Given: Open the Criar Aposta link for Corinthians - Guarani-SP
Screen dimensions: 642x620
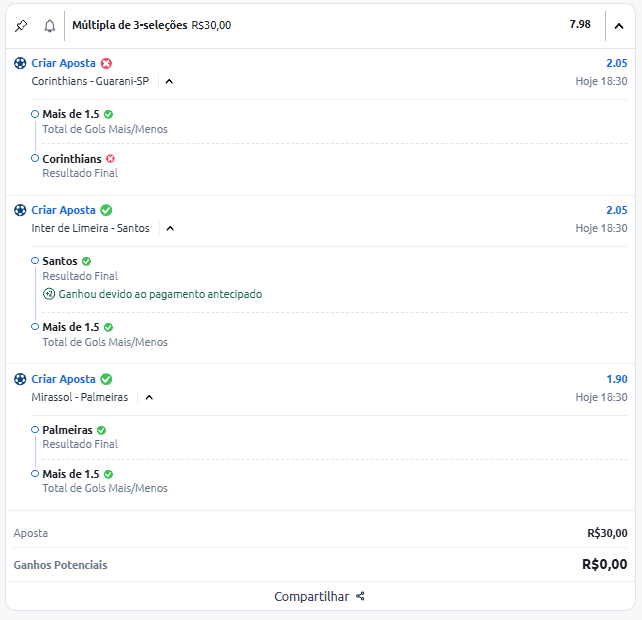Looking at the screenshot, I should pos(63,63).
